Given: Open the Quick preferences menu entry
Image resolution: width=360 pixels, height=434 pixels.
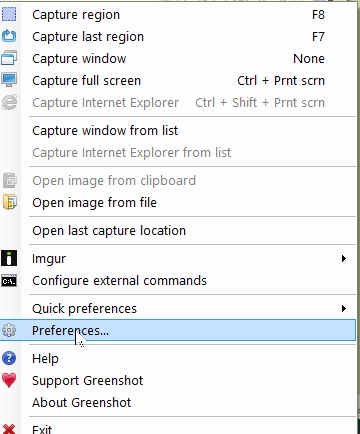Looking at the screenshot, I should 178,309.
